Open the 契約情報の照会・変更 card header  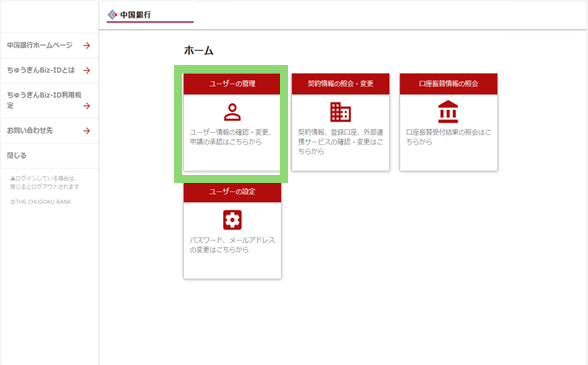[x=340, y=84]
